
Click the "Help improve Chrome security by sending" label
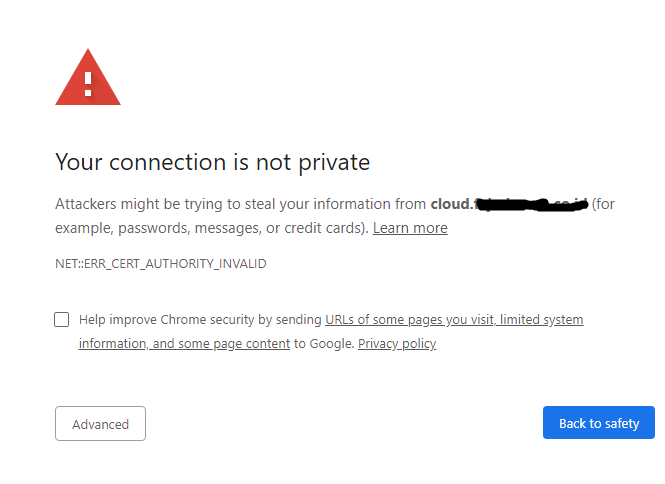pos(200,320)
